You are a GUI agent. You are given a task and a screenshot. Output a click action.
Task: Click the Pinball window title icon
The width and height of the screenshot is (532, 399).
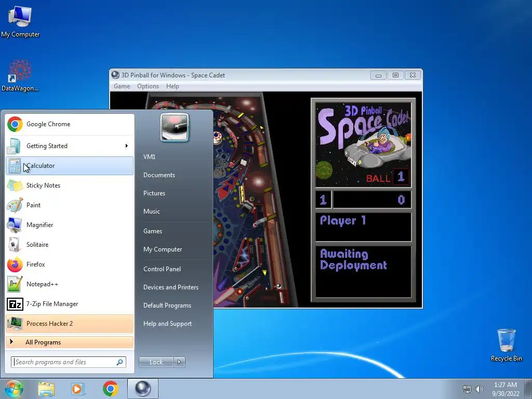(x=115, y=75)
